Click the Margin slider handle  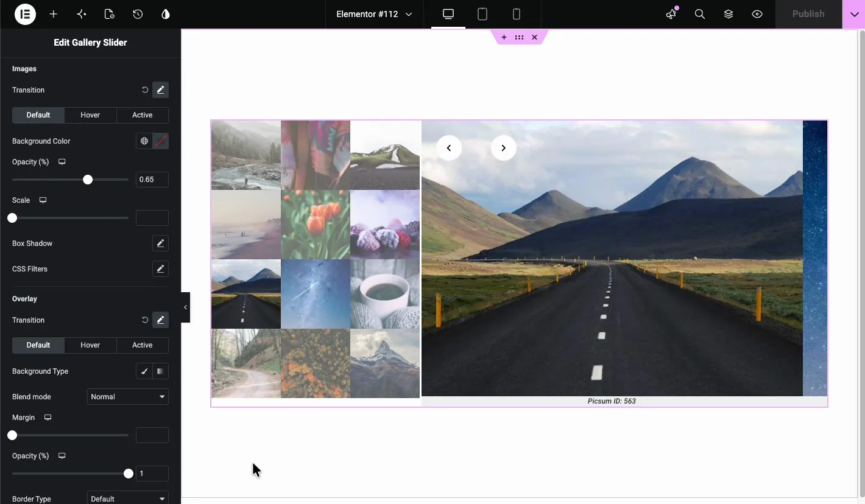tap(12, 435)
